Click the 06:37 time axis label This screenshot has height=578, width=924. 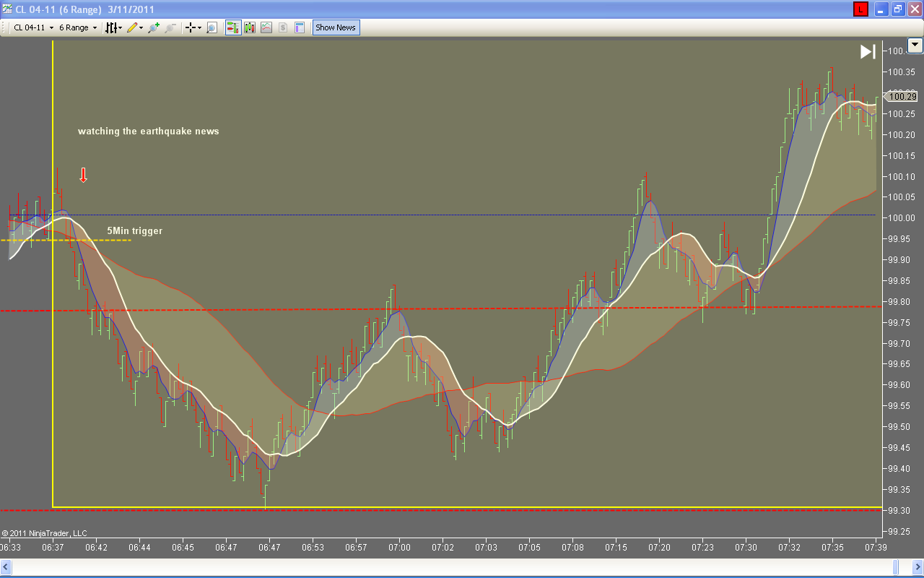pyautogui.click(x=53, y=548)
